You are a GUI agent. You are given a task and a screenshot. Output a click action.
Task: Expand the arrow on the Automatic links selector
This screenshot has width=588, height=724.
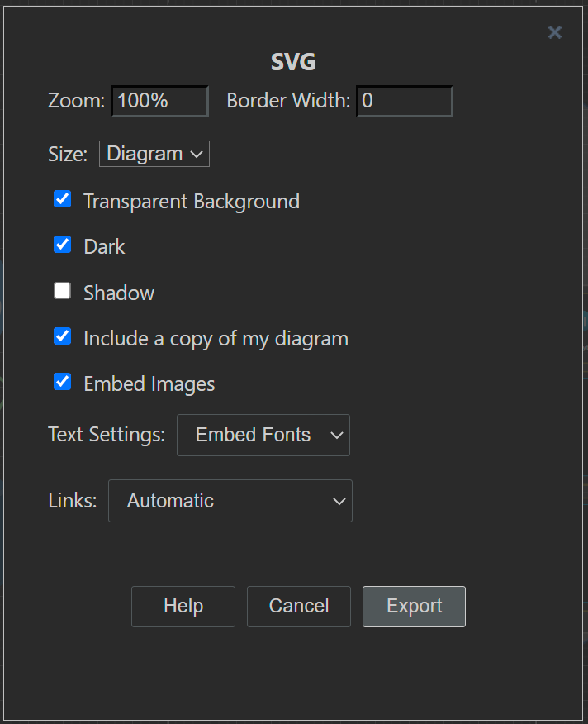[338, 501]
